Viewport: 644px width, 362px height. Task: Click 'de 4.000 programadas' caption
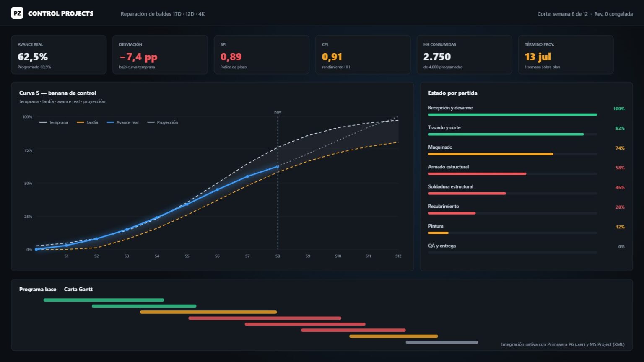point(443,67)
